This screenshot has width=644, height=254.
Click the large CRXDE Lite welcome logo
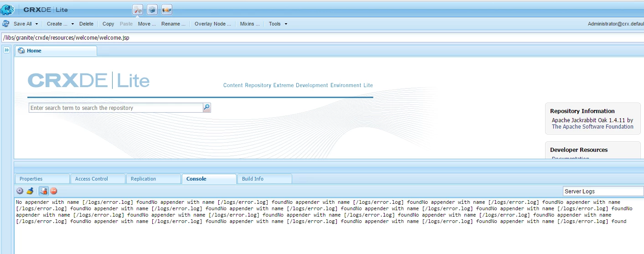88,81
